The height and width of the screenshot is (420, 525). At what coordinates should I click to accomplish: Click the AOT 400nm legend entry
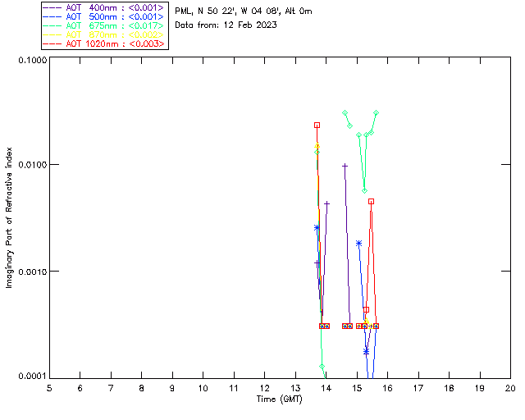pyautogui.click(x=104, y=7)
